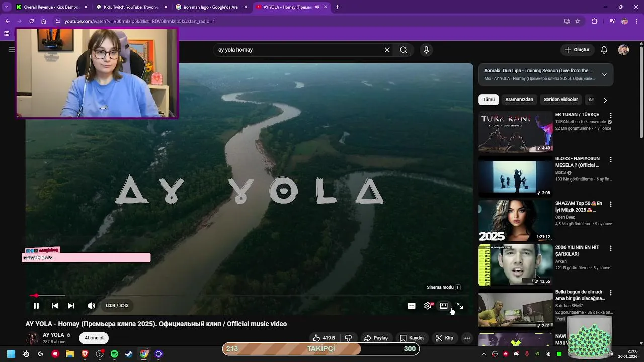644x362 pixels.
Task: Like the video with 419 B thumbs-up
Action: 324,338
